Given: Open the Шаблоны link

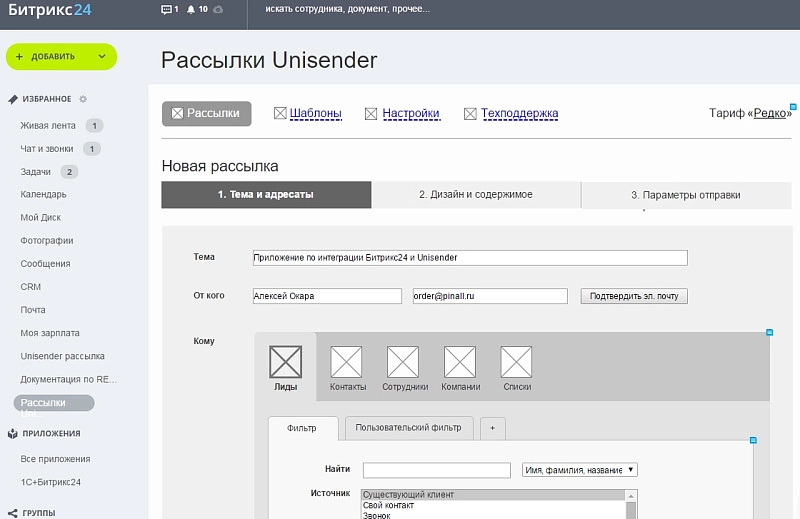Looking at the screenshot, I should pos(315,114).
